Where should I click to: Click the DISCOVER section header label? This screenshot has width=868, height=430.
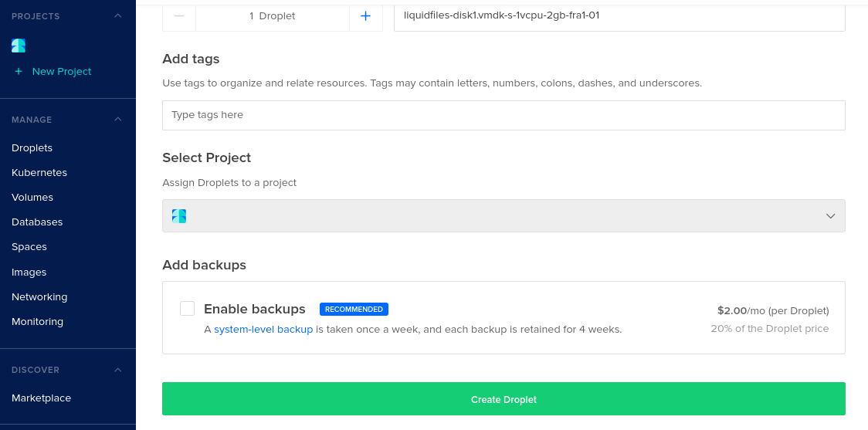pos(36,370)
